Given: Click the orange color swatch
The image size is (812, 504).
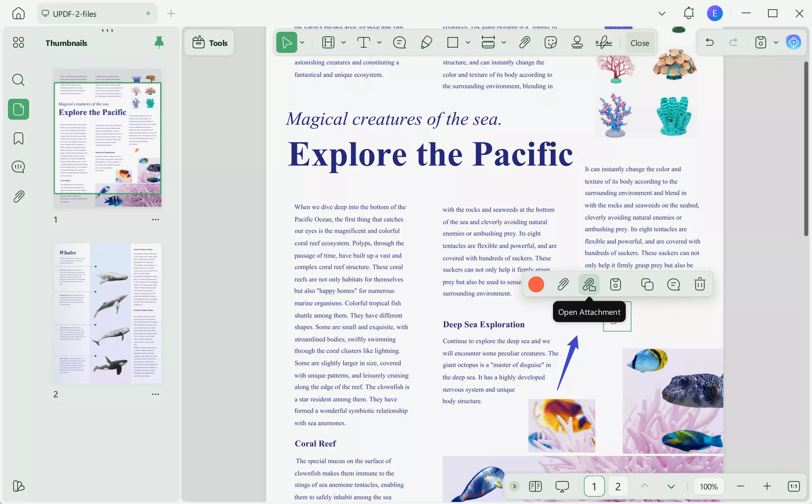Looking at the screenshot, I should [536, 284].
